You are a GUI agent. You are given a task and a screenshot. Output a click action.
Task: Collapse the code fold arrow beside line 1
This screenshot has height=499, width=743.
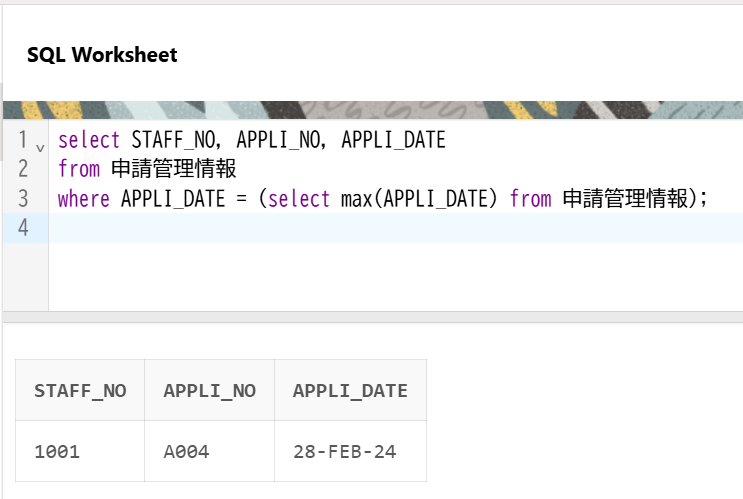pyautogui.click(x=40, y=146)
